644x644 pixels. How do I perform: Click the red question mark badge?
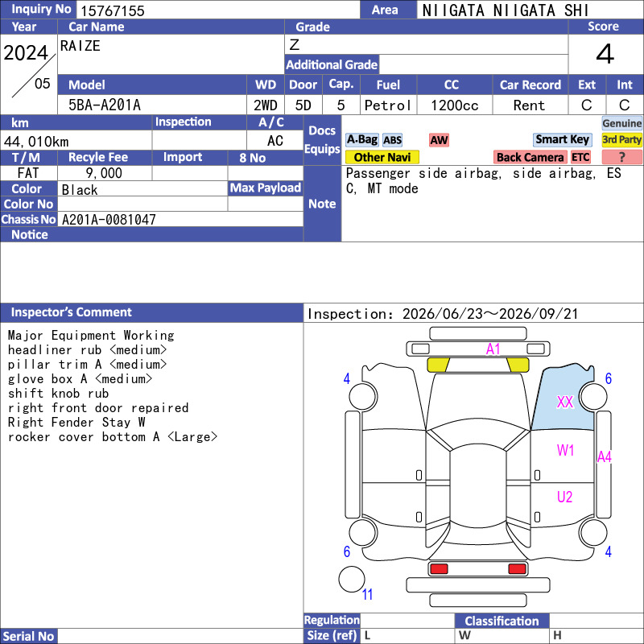coord(621,157)
